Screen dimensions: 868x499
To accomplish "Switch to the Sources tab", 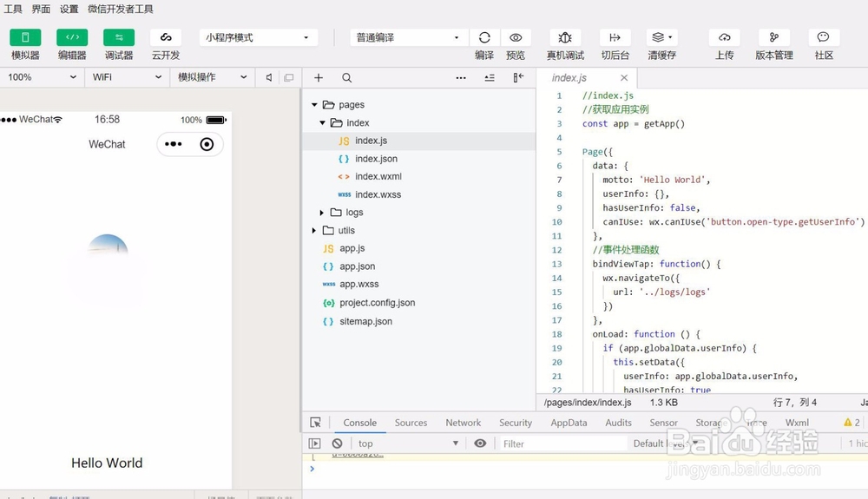I will click(411, 423).
